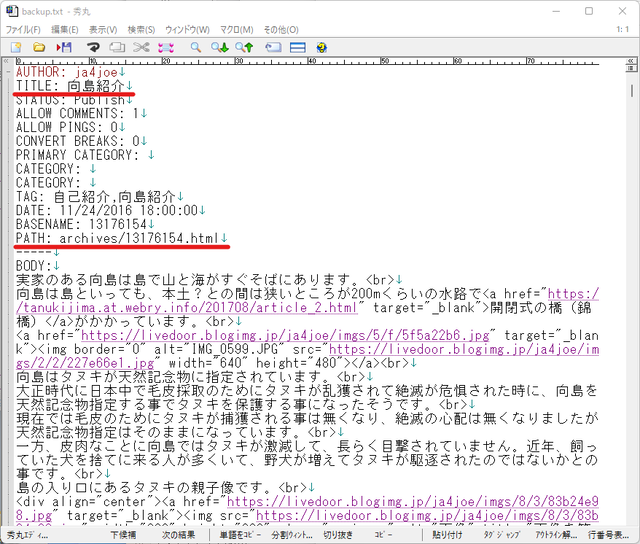Click the コピー function key button
Viewport: 640px width, 544px height.
383,535
